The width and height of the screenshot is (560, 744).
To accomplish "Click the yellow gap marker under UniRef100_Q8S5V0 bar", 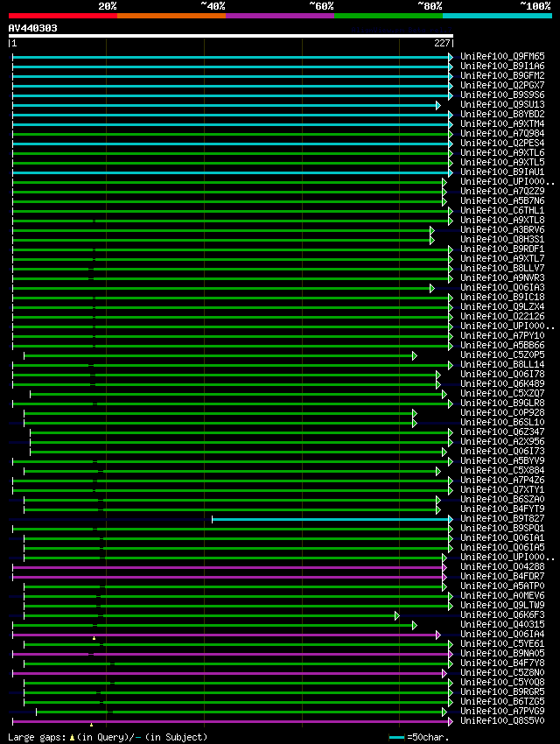I will coord(92,725).
